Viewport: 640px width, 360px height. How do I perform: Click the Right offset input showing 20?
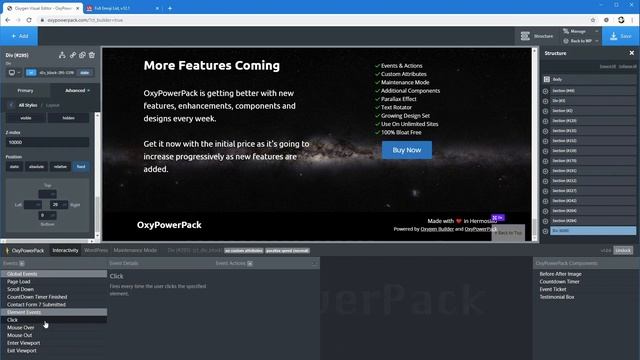click(59, 204)
